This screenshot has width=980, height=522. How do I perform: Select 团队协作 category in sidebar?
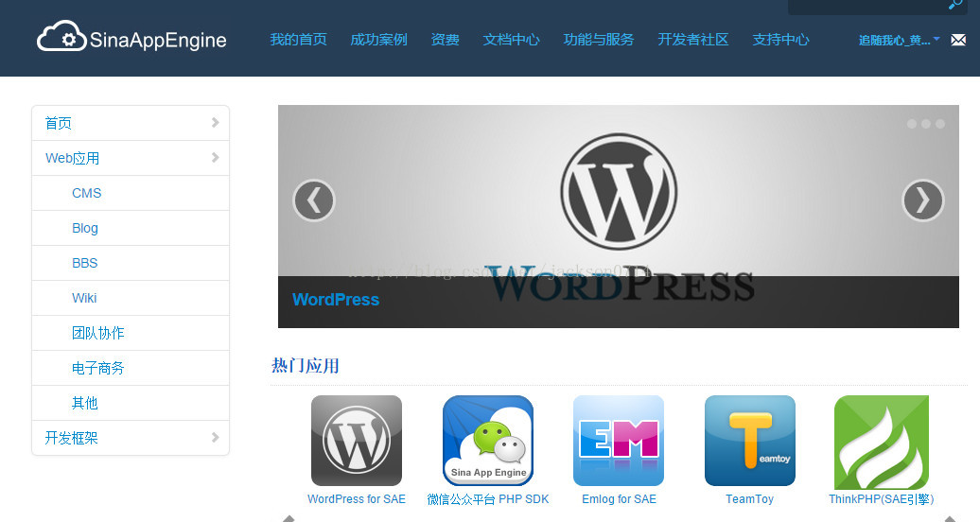[x=98, y=333]
